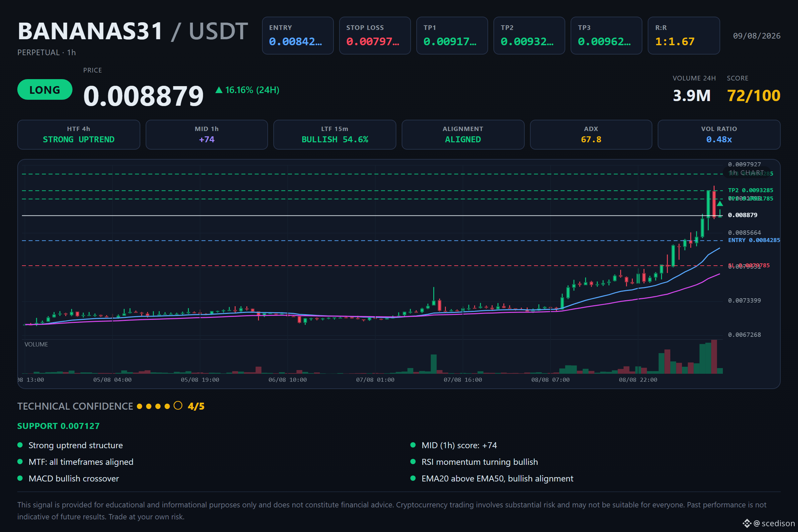
Task: Click the 08/08 07:00 time label
Action: pyautogui.click(x=550, y=380)
